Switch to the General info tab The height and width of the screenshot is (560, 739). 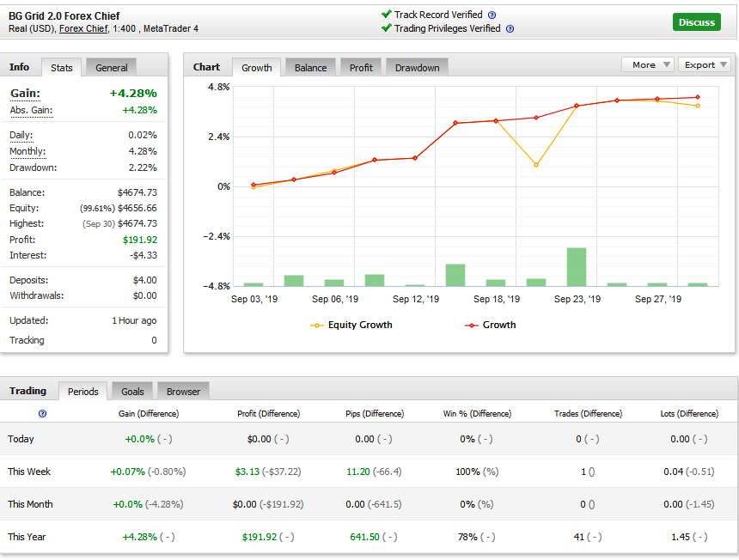(111, 67)
